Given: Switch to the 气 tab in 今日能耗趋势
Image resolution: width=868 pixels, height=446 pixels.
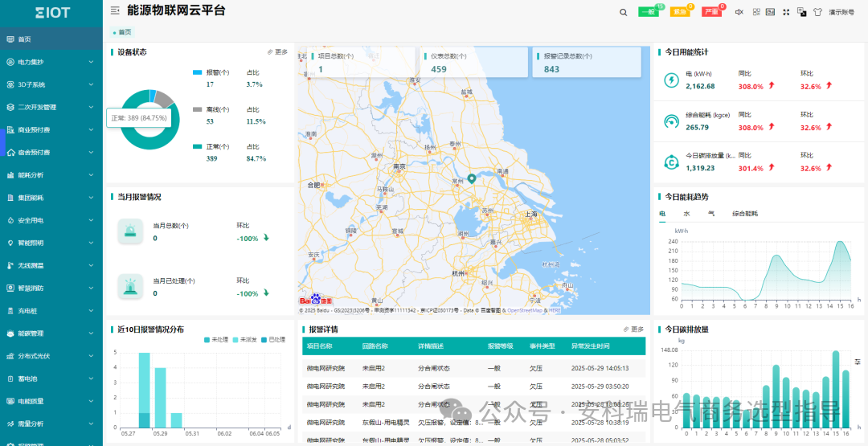Looking at the screenshot, I should (x=710, y=214).
